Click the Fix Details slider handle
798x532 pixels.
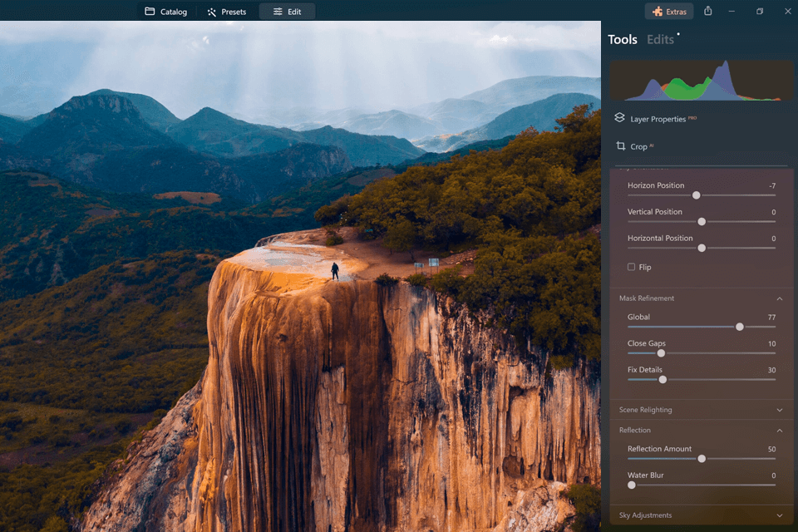pos(663,379)
